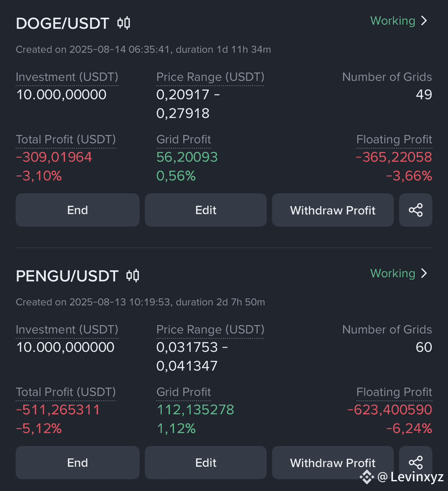Withdraw profit from DOGE/USDT bot
Image resolution: width=448 pixels, height=491 pixels.
pyautogui.click(x=333, y=210)
